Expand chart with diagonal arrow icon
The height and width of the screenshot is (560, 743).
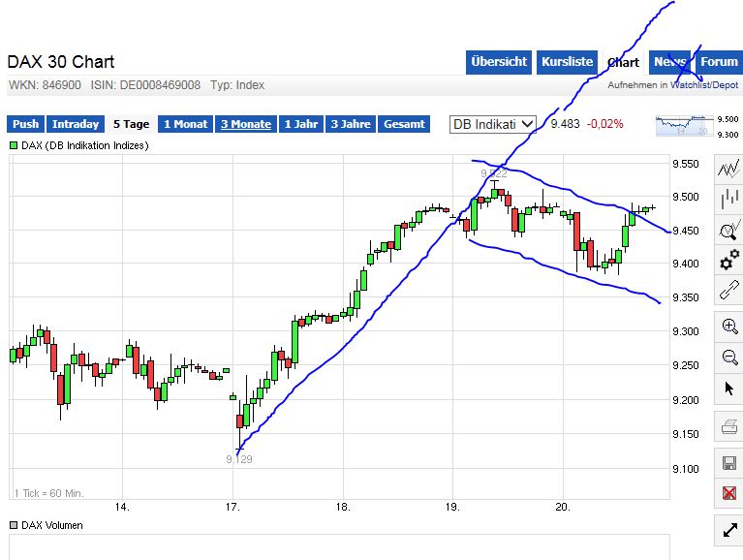[x=728, y=530]
